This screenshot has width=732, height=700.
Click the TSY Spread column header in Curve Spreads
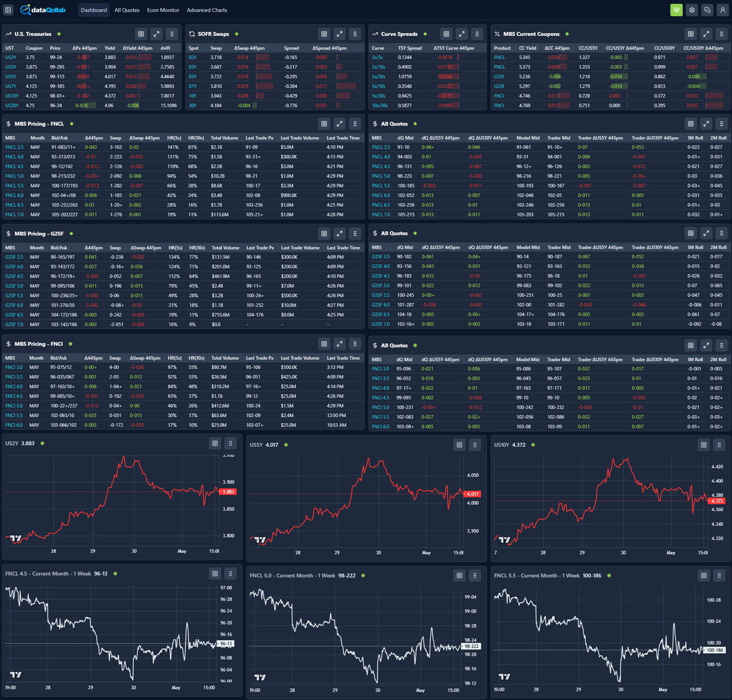point(410,48)
